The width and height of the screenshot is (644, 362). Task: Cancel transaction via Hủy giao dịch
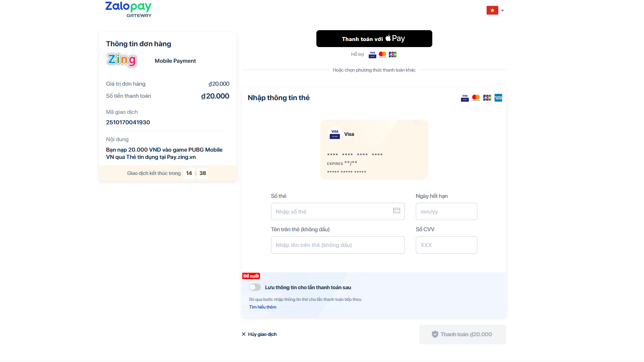click(259, 334)
